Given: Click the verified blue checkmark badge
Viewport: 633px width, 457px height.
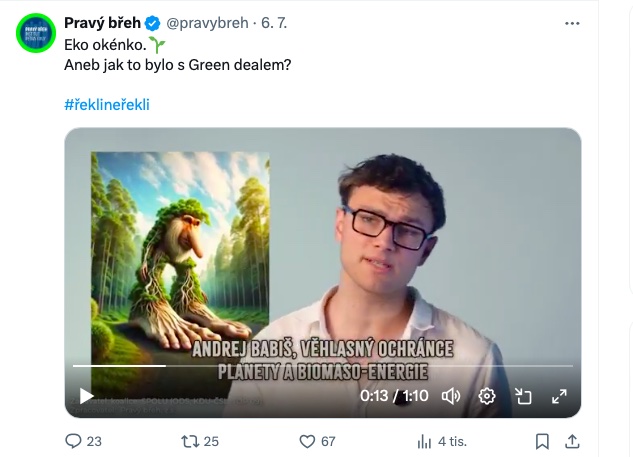Looking at the screenshot, I should 153,23.
